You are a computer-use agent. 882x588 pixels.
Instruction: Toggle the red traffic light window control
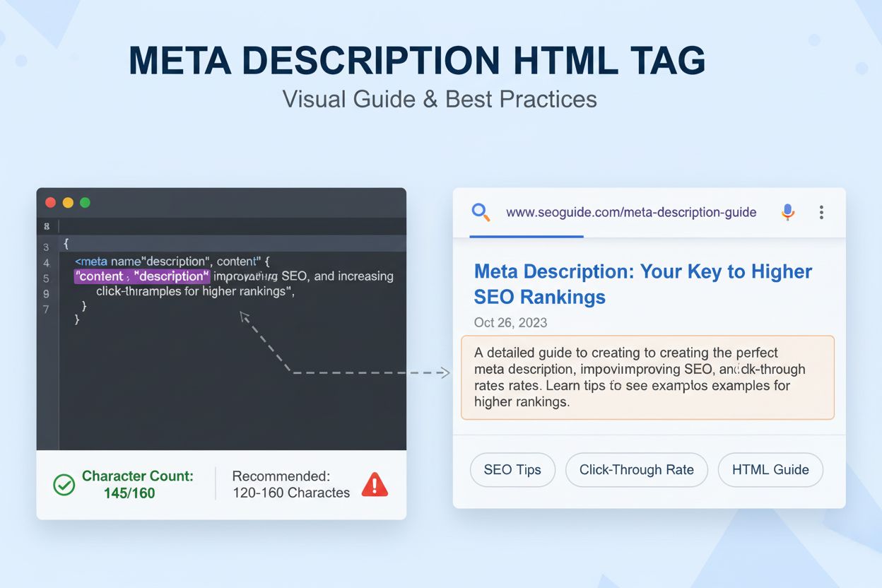[50, 202]
